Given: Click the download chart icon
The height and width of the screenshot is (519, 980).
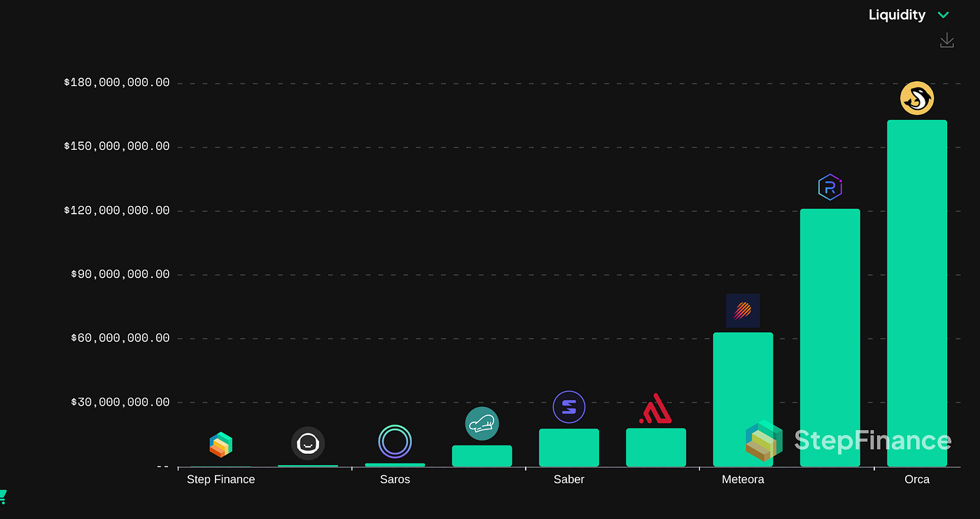Looking at the screenshot, I should pos(947,41).
